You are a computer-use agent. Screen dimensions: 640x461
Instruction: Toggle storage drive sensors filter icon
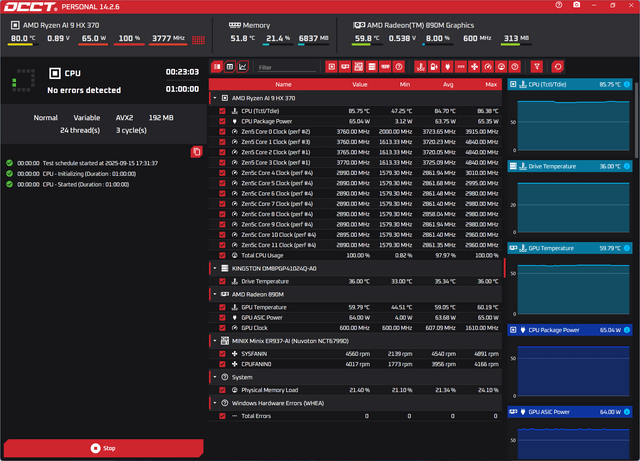[x=372, y=67]
